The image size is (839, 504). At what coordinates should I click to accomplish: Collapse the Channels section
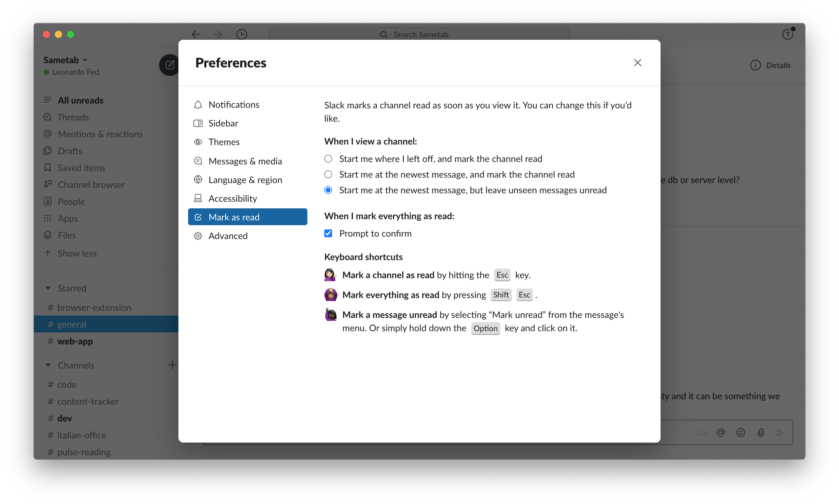[x=48, y=366]
